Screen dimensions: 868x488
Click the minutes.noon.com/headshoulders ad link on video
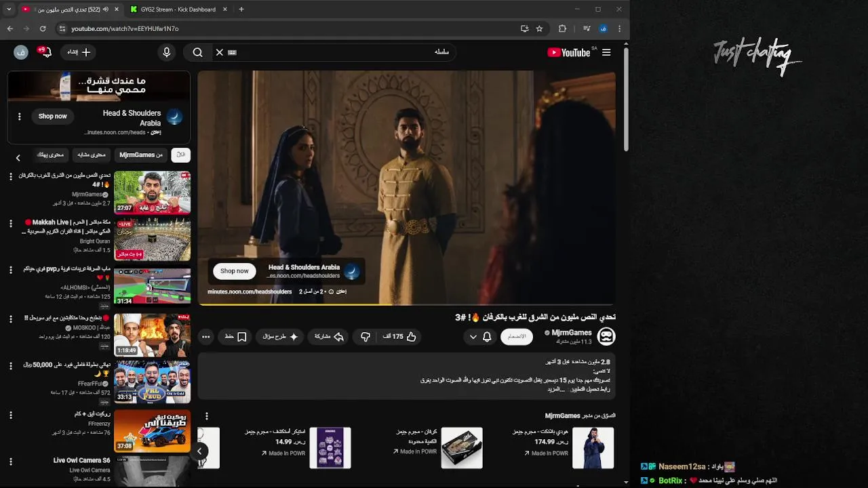(x=250, y=291)
